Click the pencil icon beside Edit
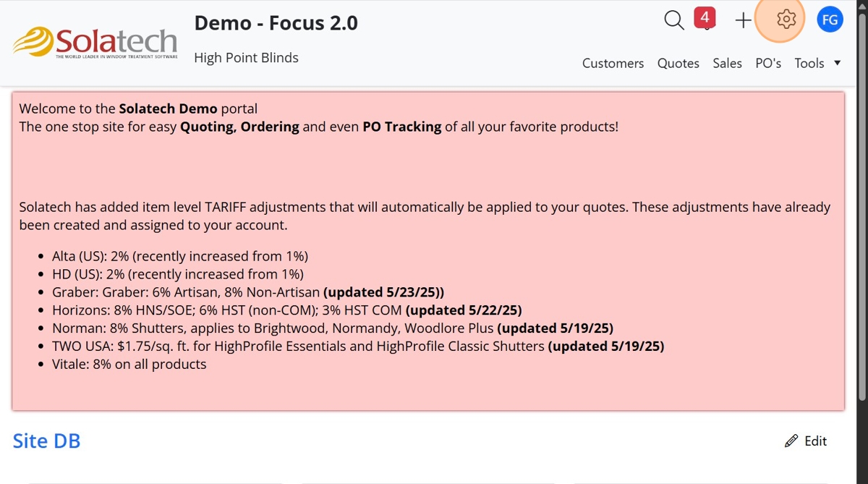868x484 pixels. coord(791,441)
